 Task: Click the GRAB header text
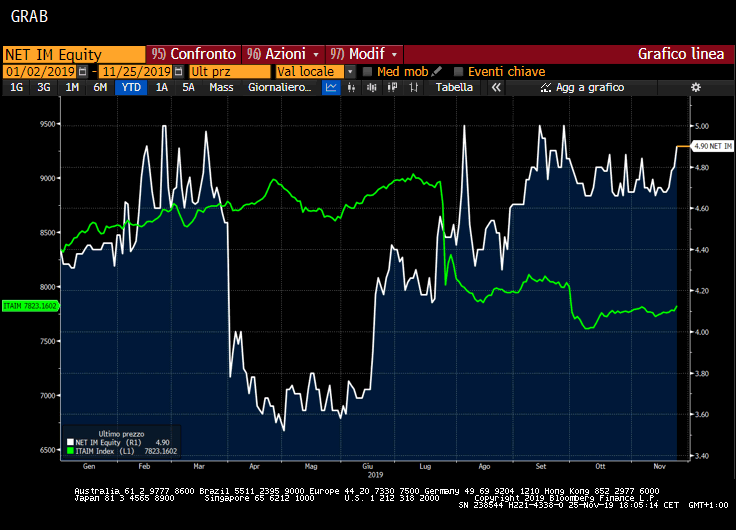pyautogui.click(x=29, y=16)
